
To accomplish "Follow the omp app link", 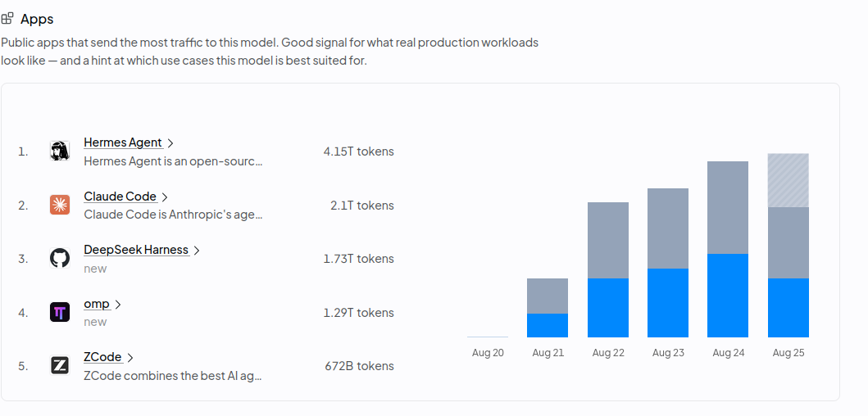I will (97, 304).
